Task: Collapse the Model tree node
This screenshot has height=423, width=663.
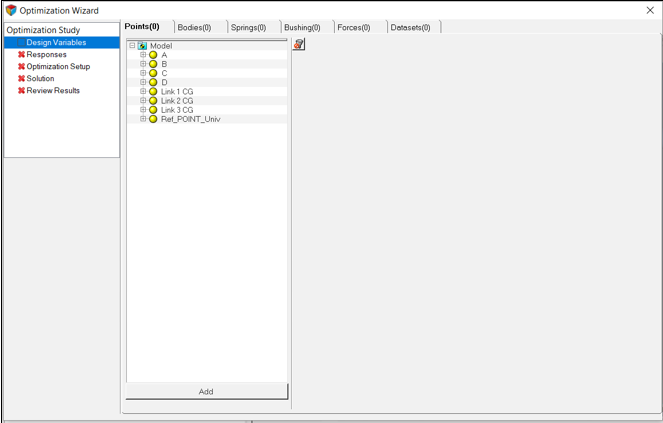Action: point(132,46)
